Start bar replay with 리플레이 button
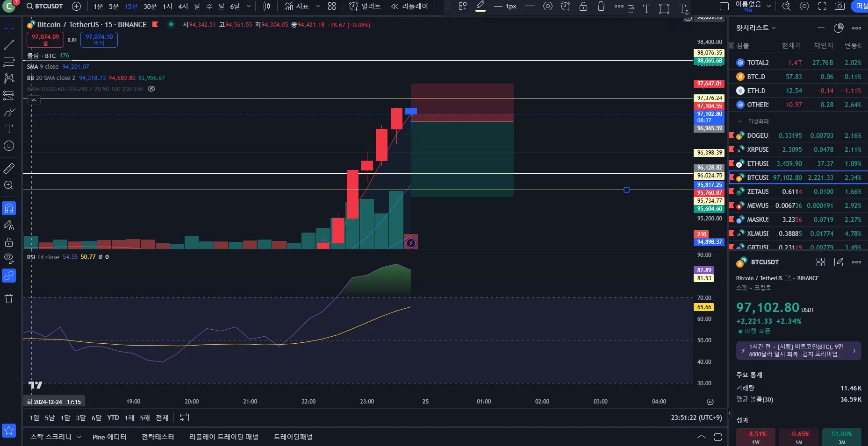 coord(409,6)
